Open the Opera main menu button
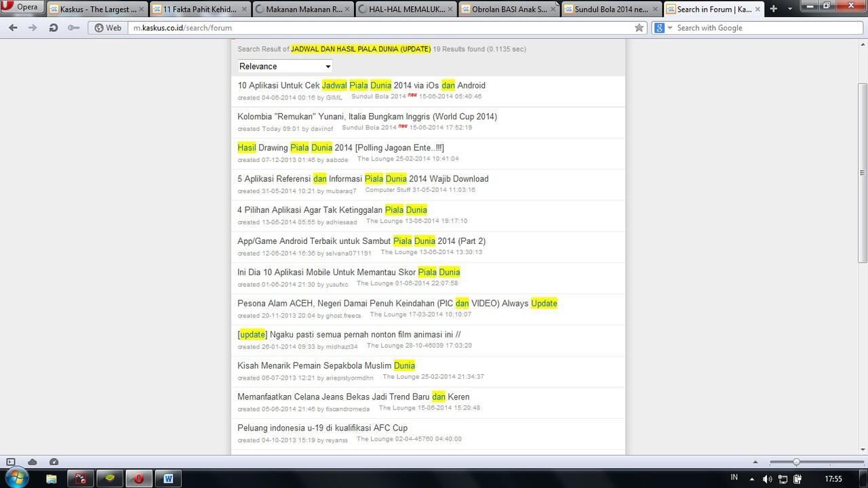Viewport: 868px width, 488px height. coord(22,7)
